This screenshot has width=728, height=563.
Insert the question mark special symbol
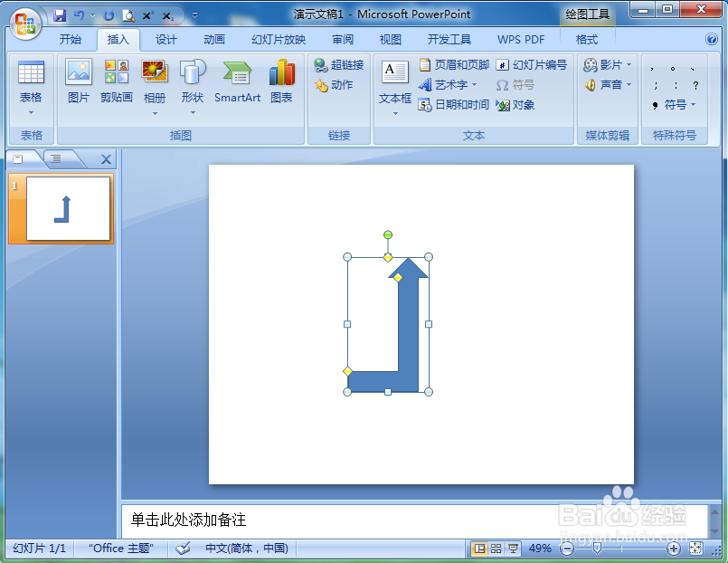coord(695,85)
